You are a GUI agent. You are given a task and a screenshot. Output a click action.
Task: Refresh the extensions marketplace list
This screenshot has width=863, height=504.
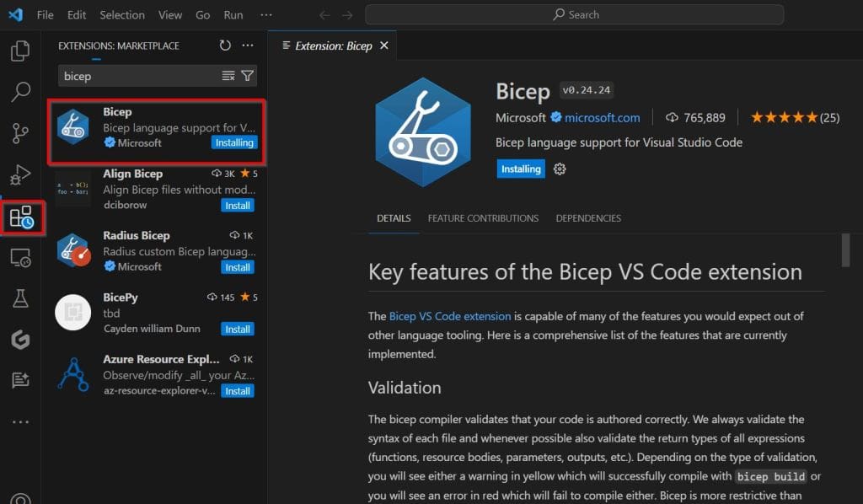(x=224, y=47)
